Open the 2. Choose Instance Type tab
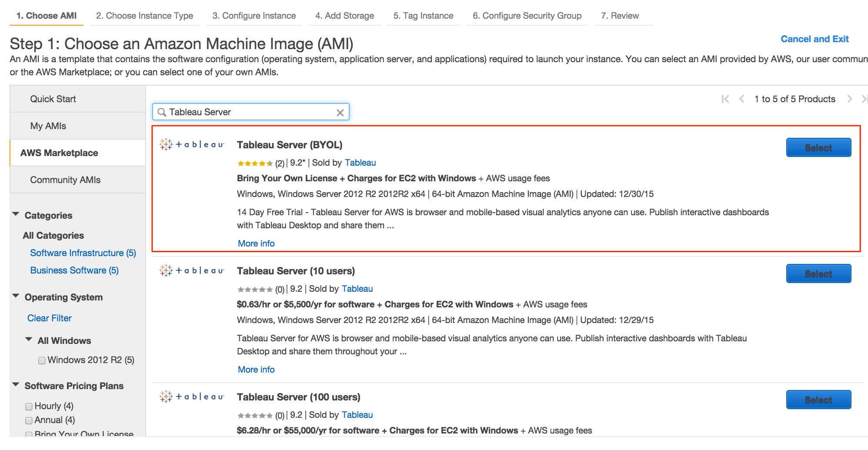The image size is (868, 450). pos(144,16)
